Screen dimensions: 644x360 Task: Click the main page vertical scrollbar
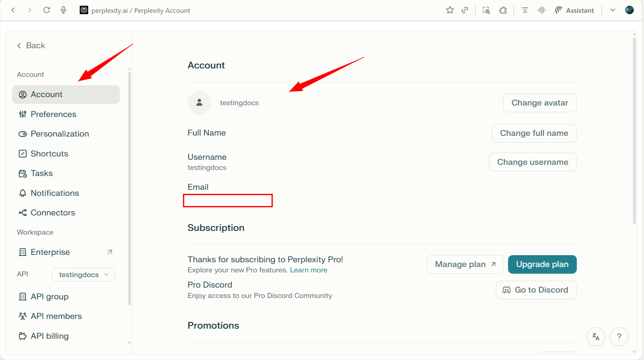pyautogui.click(x=634, y=131)
